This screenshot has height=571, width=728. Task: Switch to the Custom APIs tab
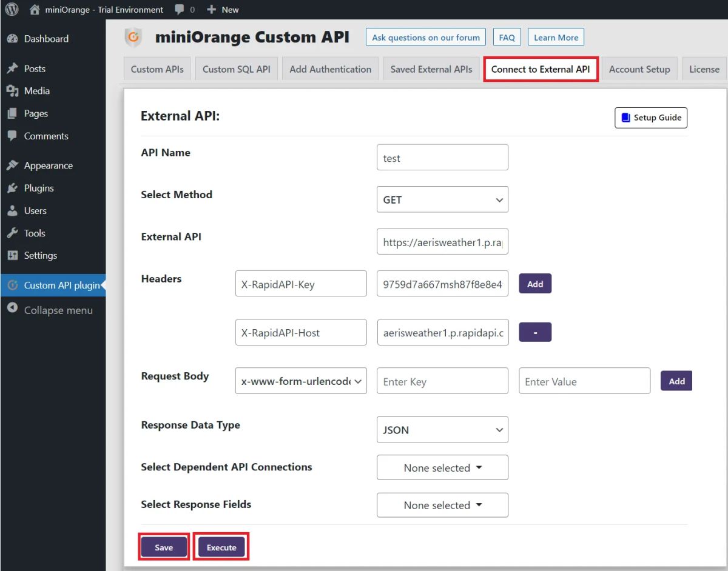[157, 69]
